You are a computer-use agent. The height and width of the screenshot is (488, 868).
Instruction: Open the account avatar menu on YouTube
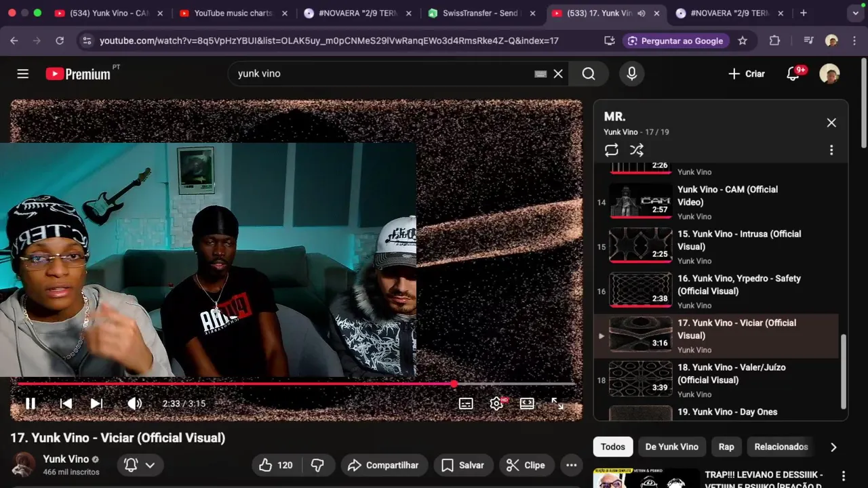point(829,74)
